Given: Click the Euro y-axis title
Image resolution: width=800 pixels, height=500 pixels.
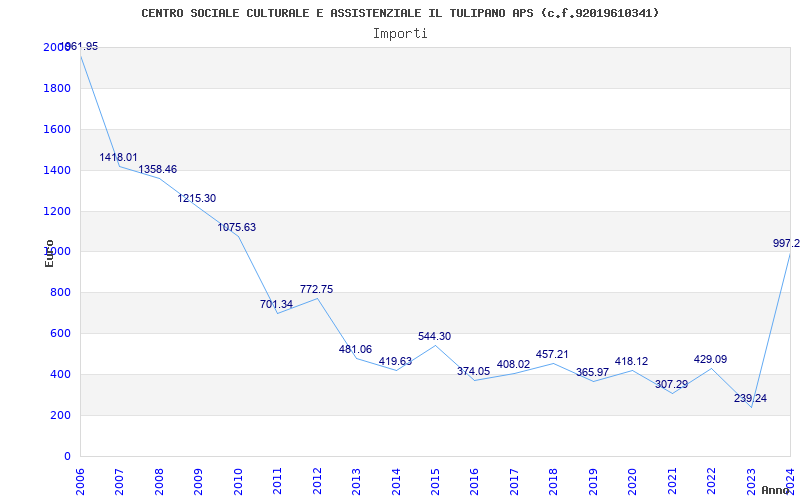Looking at the screenshot, I should [49, 254].
